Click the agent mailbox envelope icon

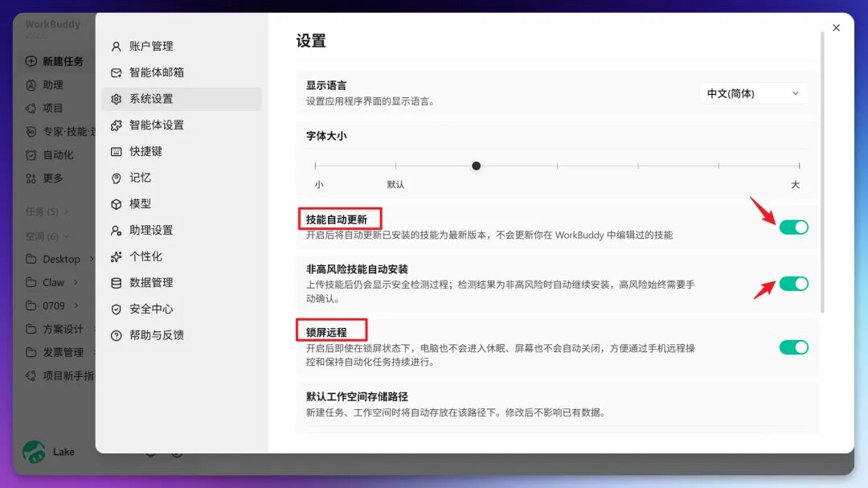[x=116, y=73]
